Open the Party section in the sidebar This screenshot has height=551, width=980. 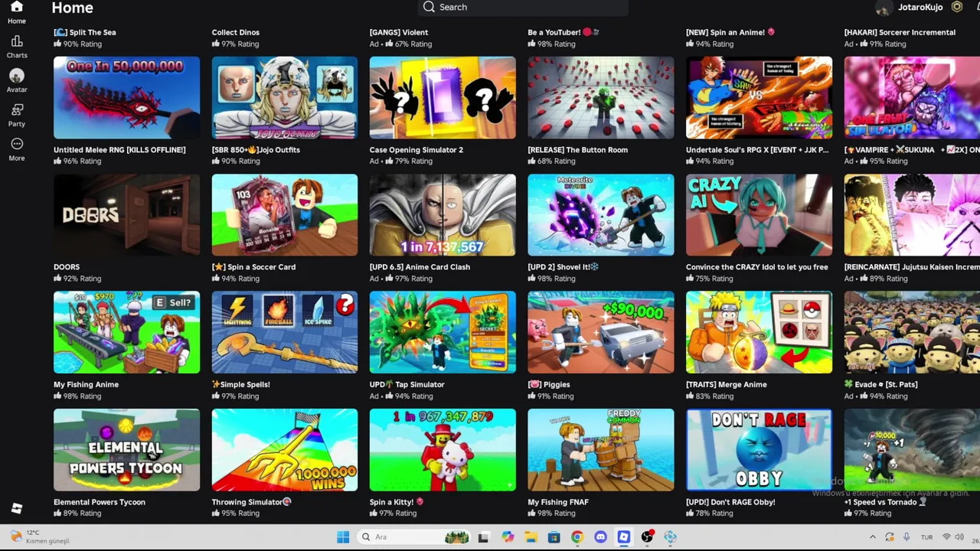tap(17, 115)
